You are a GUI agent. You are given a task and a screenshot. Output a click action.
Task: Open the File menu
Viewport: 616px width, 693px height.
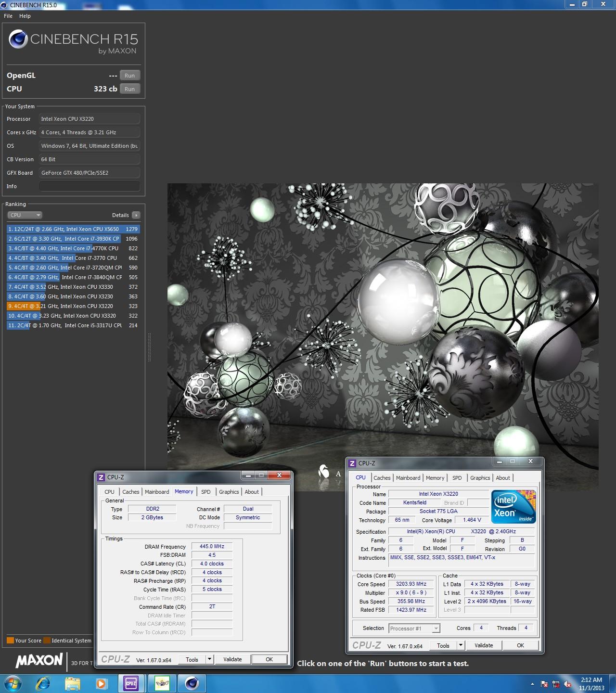8,16
